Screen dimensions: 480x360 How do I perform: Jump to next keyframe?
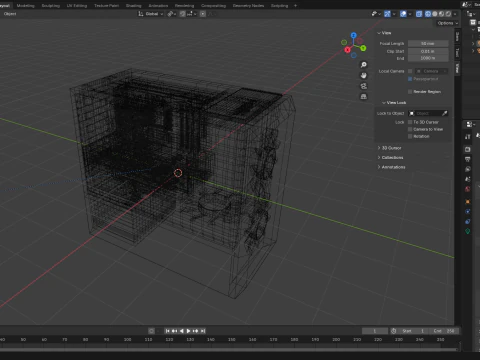196,331
